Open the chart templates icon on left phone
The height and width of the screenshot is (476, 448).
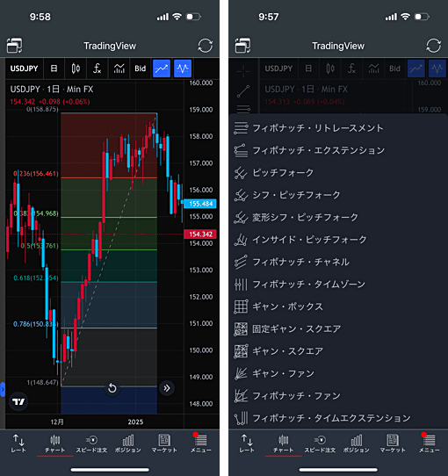(x=119, y=69)
